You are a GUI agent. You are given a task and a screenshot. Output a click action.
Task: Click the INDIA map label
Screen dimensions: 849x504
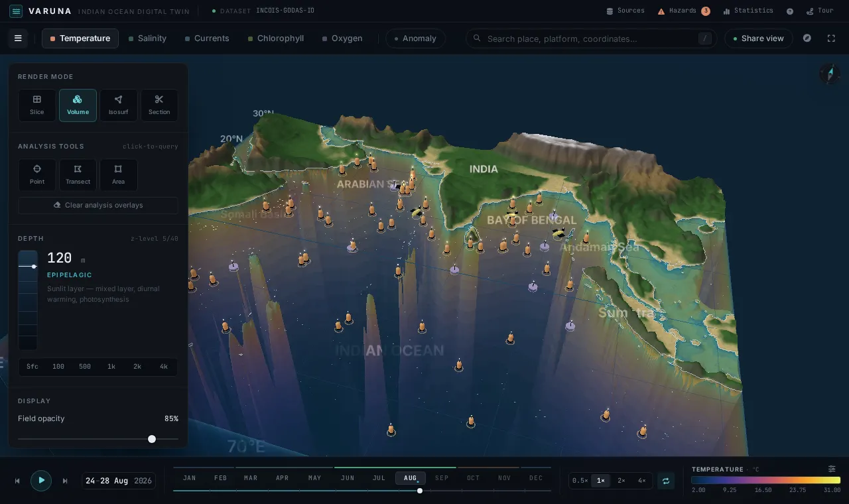484,169
